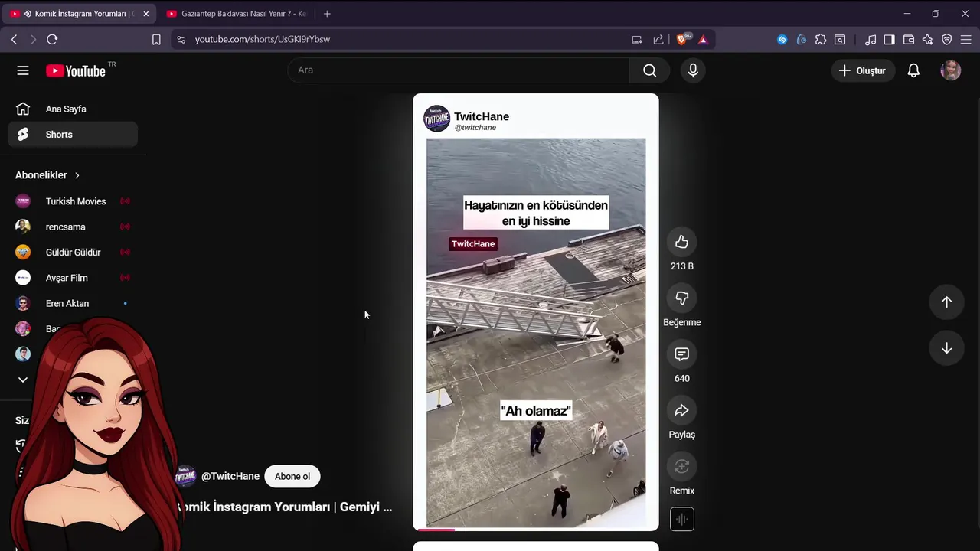Close the Komik İnstagram Yorumları tab
This screenshot has width=980, height=551.
[145, 14]
